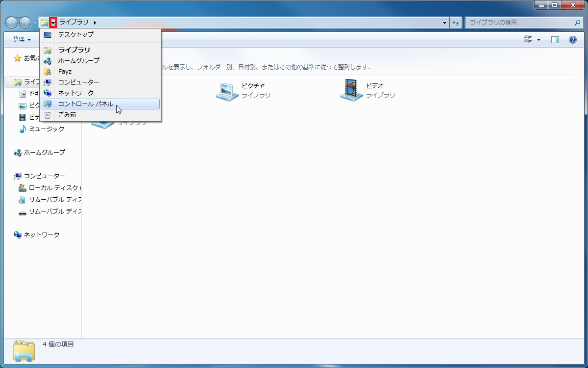Screen dimensions: 588x368
Task: Select the Fayz user folder entry
Action: (100, 71)
